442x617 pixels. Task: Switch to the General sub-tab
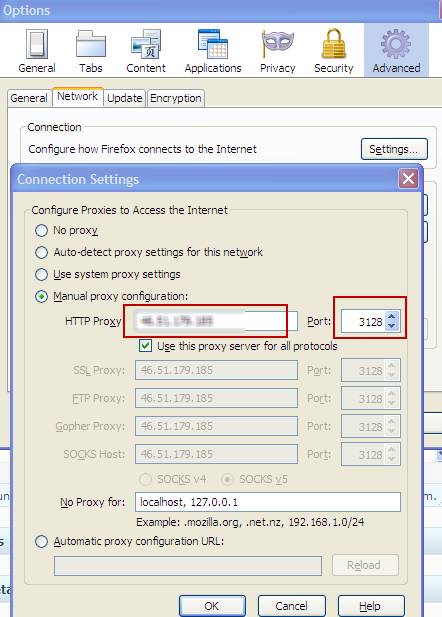point(29,98)
